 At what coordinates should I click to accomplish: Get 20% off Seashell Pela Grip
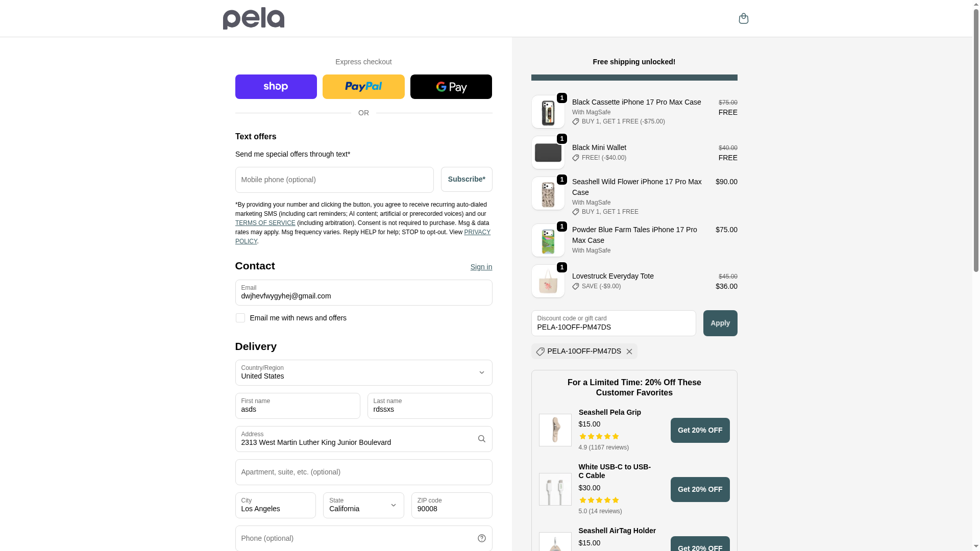[700, 430]
